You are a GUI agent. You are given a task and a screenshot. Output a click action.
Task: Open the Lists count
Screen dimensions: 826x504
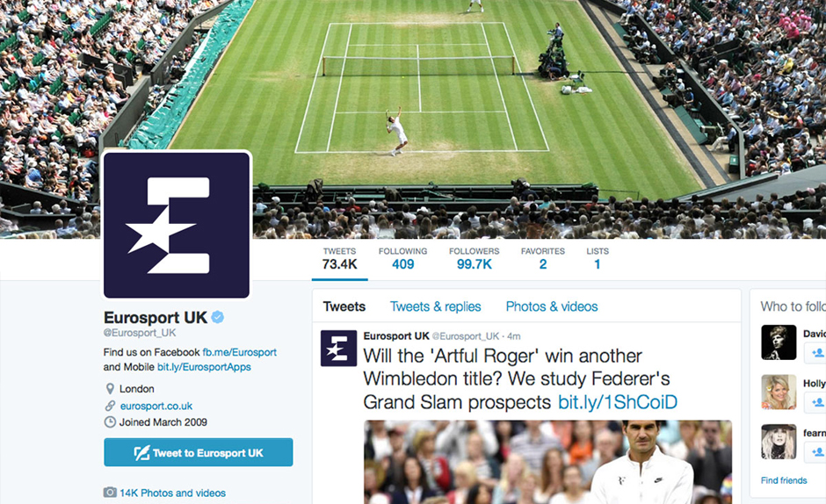(x=598, y=258)
